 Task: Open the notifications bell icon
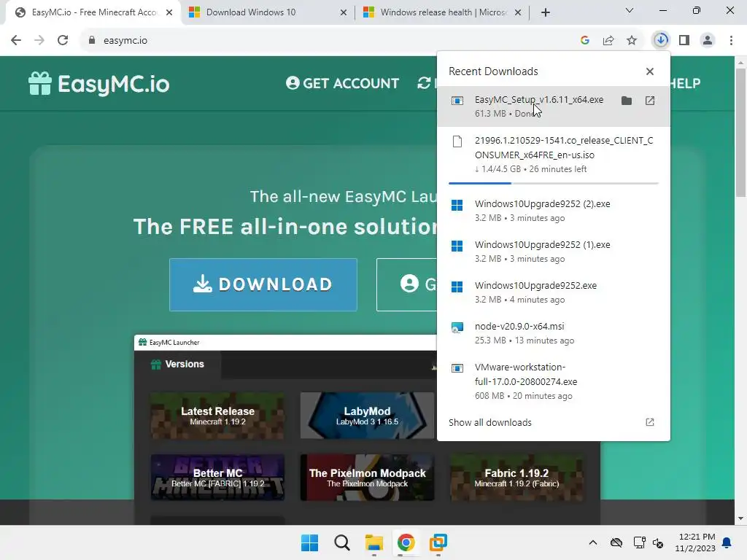tap(727, 542)
